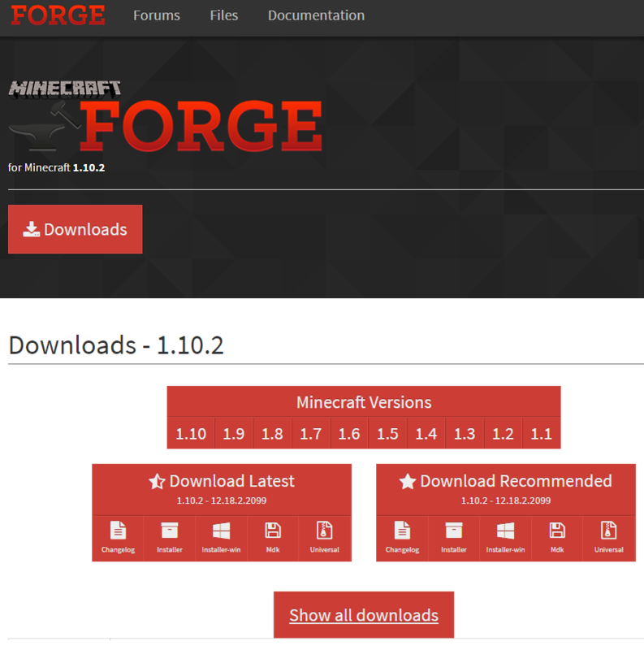Select Minecraft version 1.10
Image resolution: width=644 pixels, height=650 pixels.
(191, 434)
